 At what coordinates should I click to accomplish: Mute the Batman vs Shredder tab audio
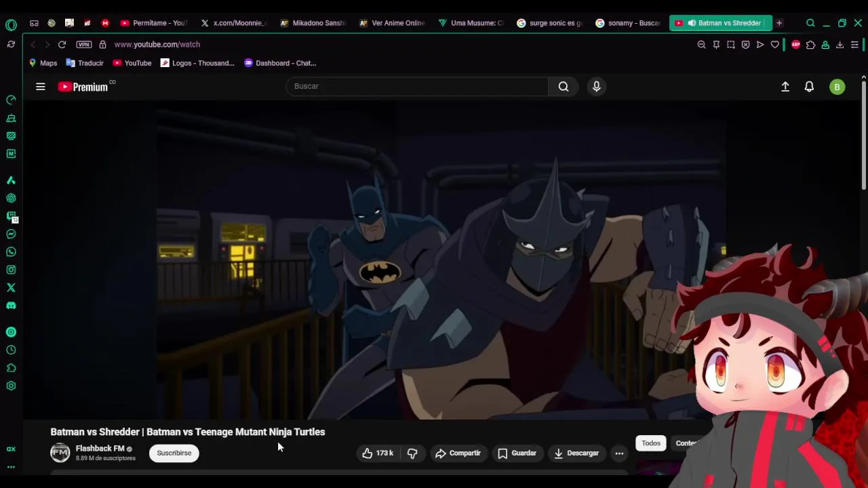(692, 23)
